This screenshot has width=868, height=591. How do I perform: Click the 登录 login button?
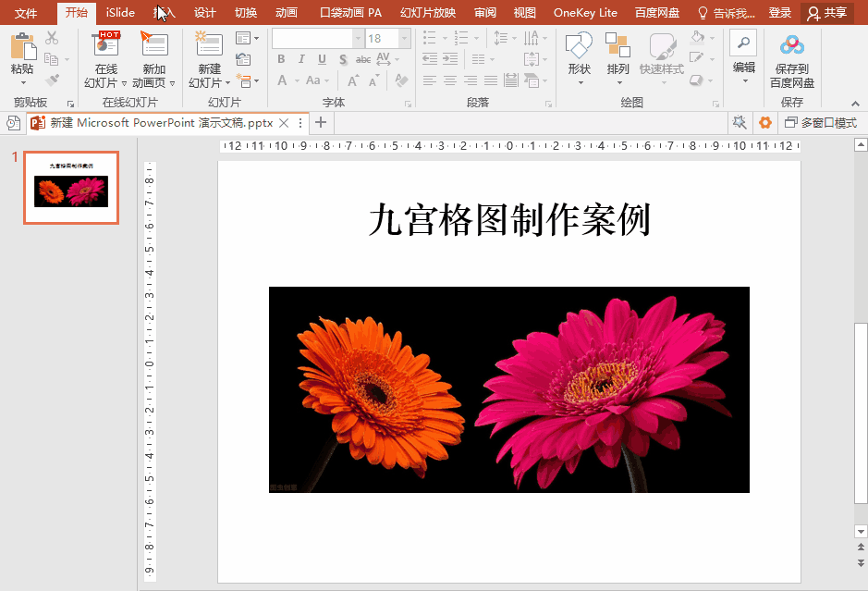779,13
